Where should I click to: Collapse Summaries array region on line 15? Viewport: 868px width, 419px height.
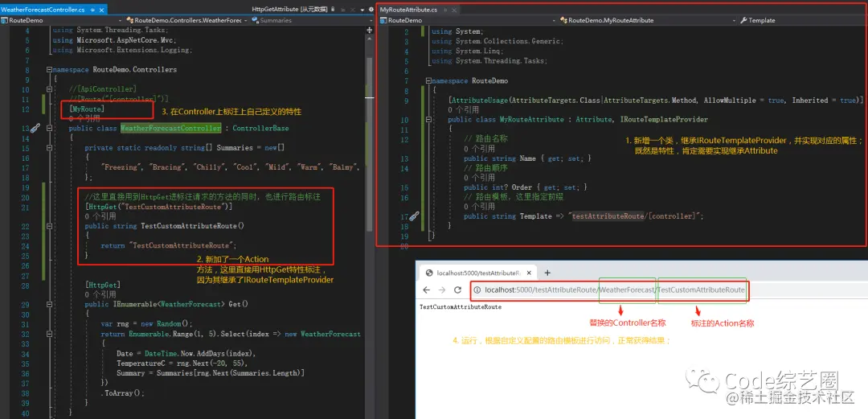pyautogui.click(x=49, y=147)
